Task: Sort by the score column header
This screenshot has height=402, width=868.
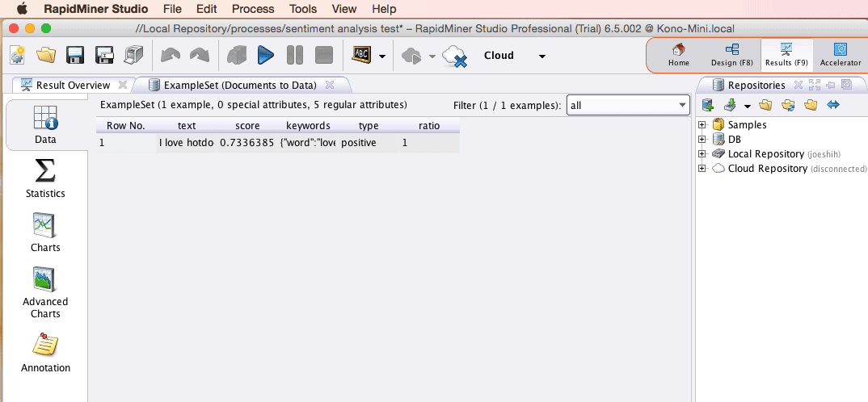Action: pos(247,125)
